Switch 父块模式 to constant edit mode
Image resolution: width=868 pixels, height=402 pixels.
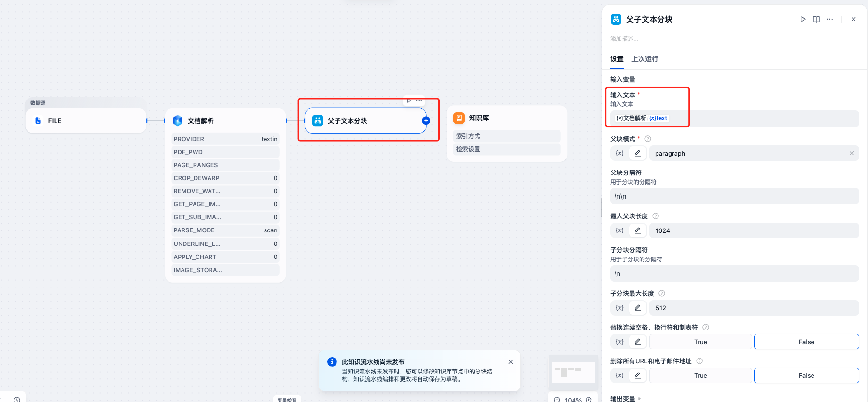[x=638, y=153]
